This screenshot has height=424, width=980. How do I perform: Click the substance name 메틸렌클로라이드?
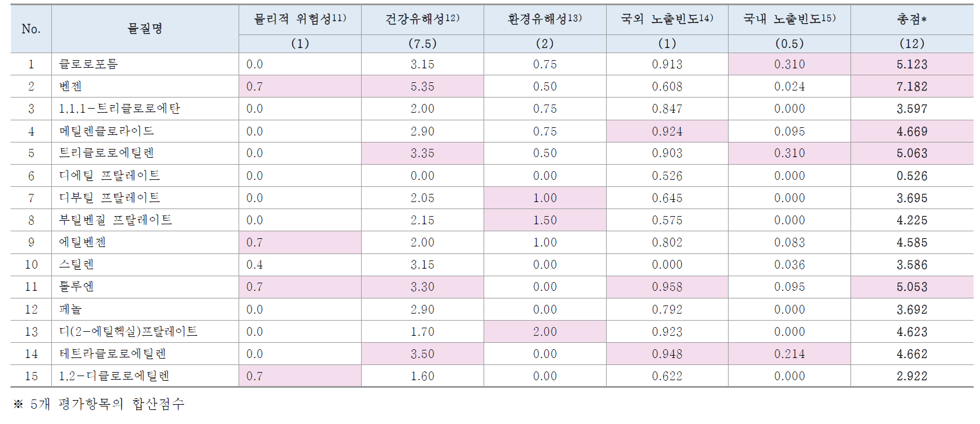(107, 131)
